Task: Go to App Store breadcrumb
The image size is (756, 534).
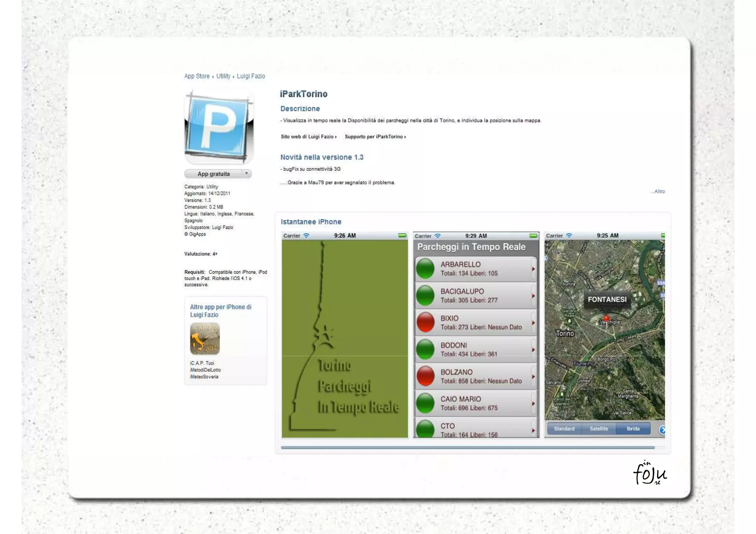Action: click(x=197, y=76)
